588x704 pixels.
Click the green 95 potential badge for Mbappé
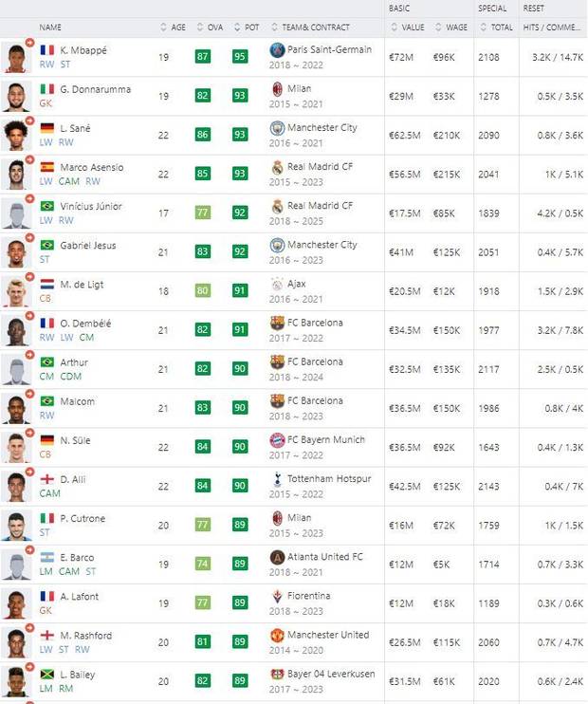[240, 57]
